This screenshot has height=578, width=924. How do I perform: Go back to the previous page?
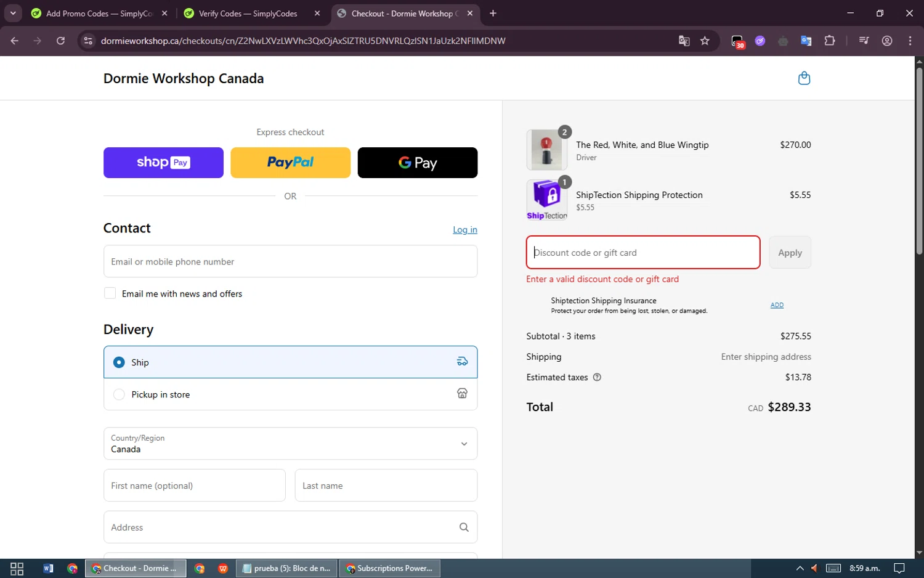pyautogui.click(x=15, y=41)
